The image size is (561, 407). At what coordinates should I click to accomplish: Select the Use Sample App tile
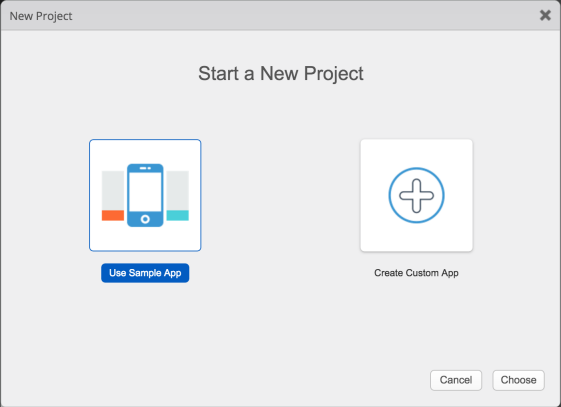click(145, 195)
